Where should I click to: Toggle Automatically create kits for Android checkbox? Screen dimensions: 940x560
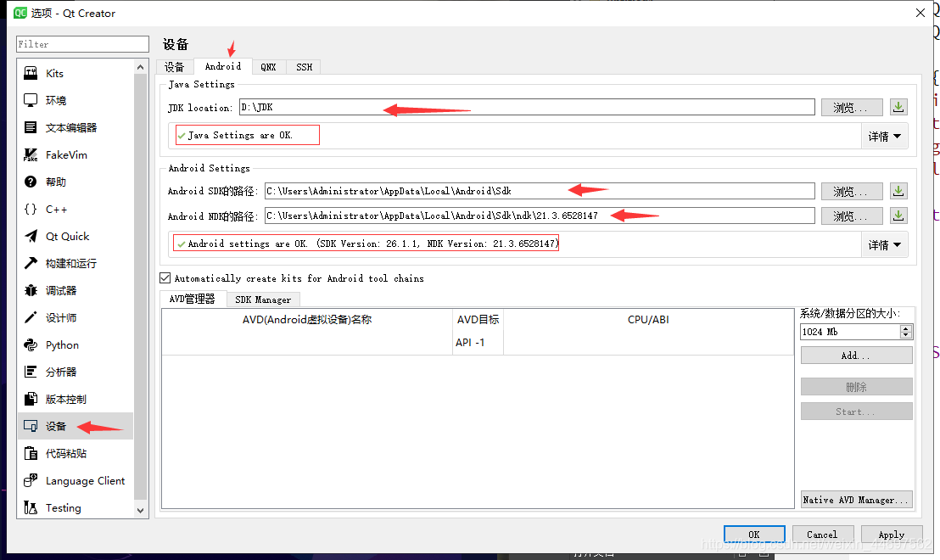[x=165, y=277]
